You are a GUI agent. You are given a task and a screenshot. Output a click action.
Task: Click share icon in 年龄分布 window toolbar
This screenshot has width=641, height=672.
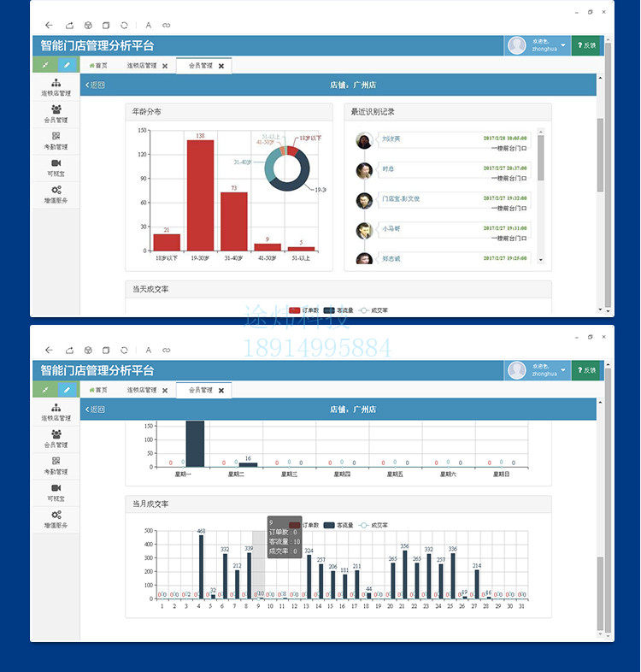(x=69, y=26)
